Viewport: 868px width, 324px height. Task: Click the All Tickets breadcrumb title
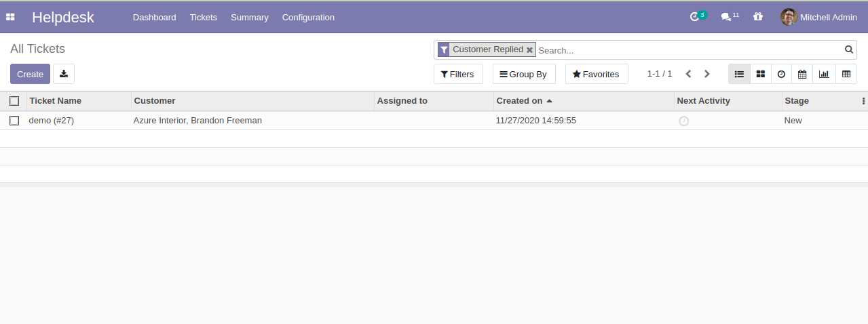click(37, 49)
